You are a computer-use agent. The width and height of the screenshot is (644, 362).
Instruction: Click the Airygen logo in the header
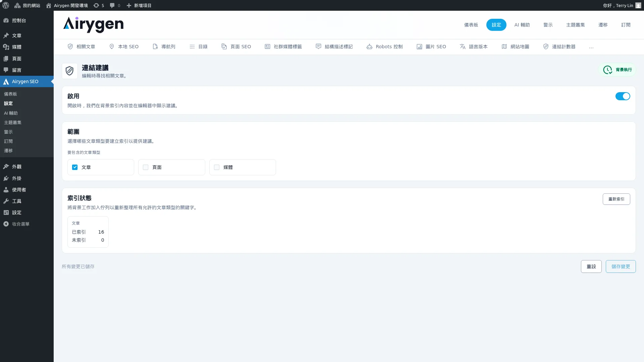point(93,25)
